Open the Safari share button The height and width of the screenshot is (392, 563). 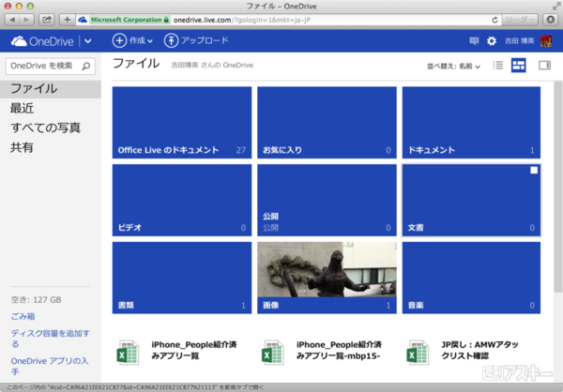[46, 20]
